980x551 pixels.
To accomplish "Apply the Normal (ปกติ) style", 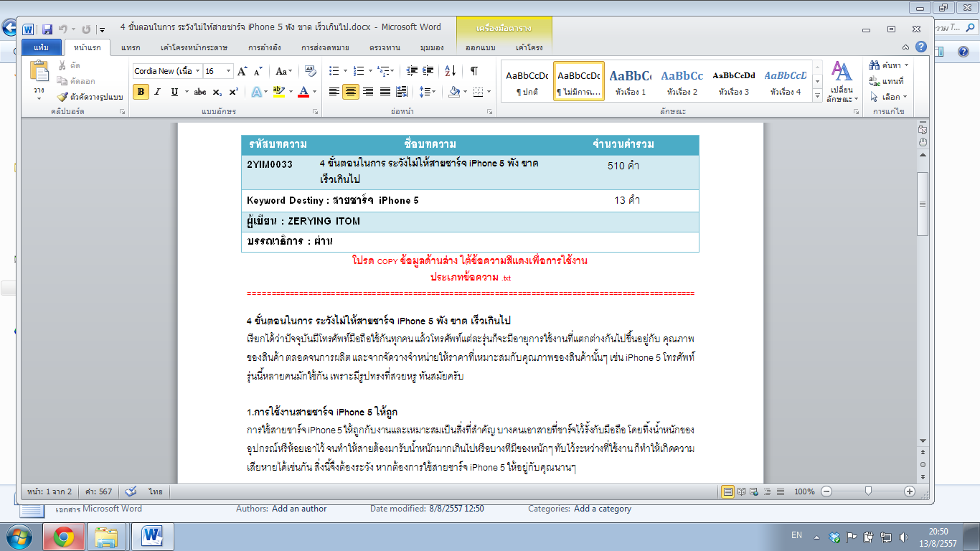I will pos(527,81).
